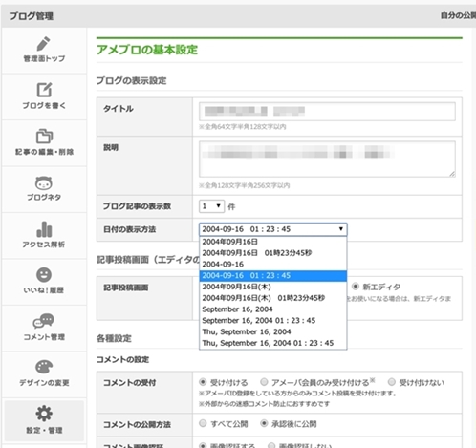Select the ブログネタ mascot icon
The image size is (476, 448).
coord(44,183)
